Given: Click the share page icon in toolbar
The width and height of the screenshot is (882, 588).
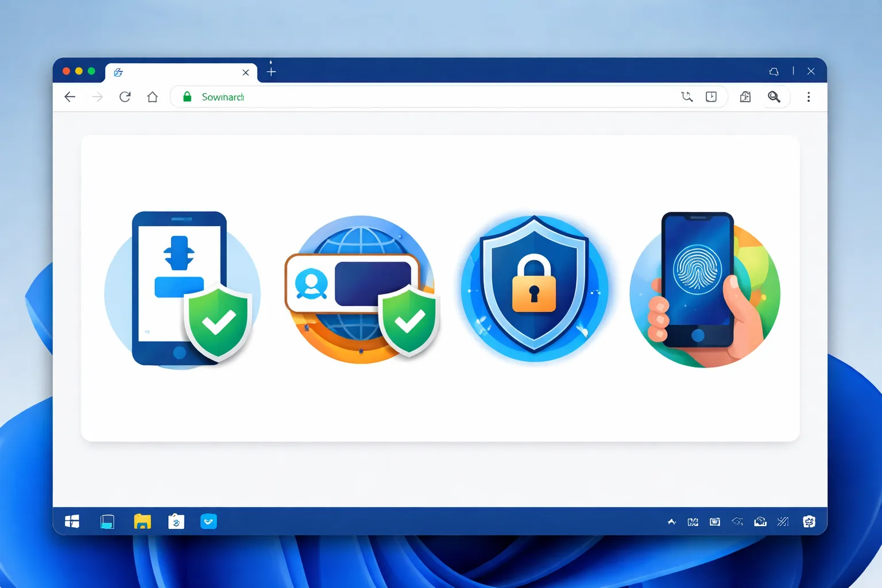Looking at the screenshot, I should (x=745, y=96).
